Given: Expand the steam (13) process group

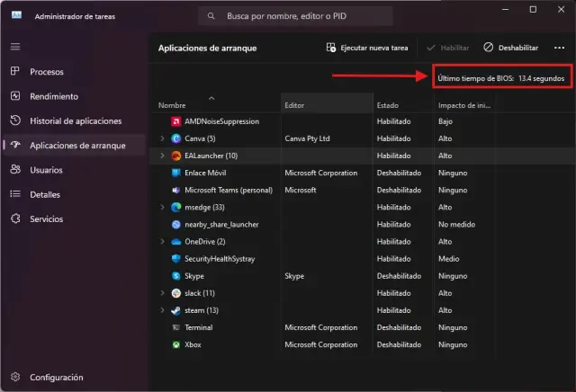Looking at the screenshot, I should [x=162, y=310].
